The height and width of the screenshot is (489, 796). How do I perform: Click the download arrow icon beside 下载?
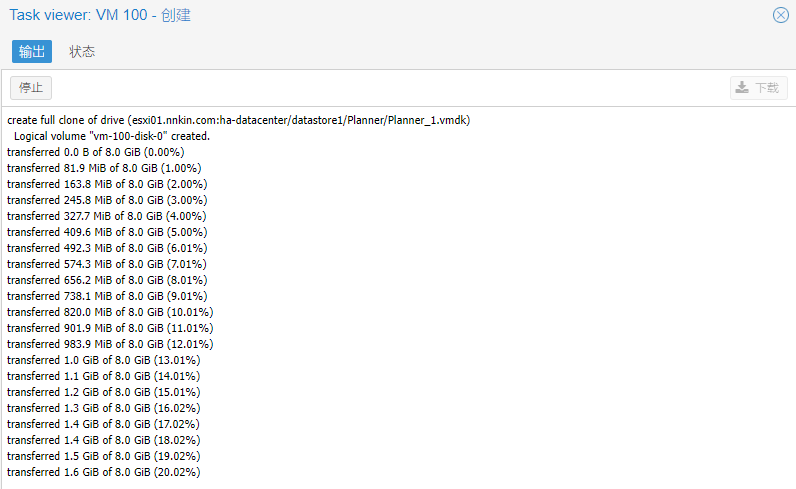click(742, 88)
